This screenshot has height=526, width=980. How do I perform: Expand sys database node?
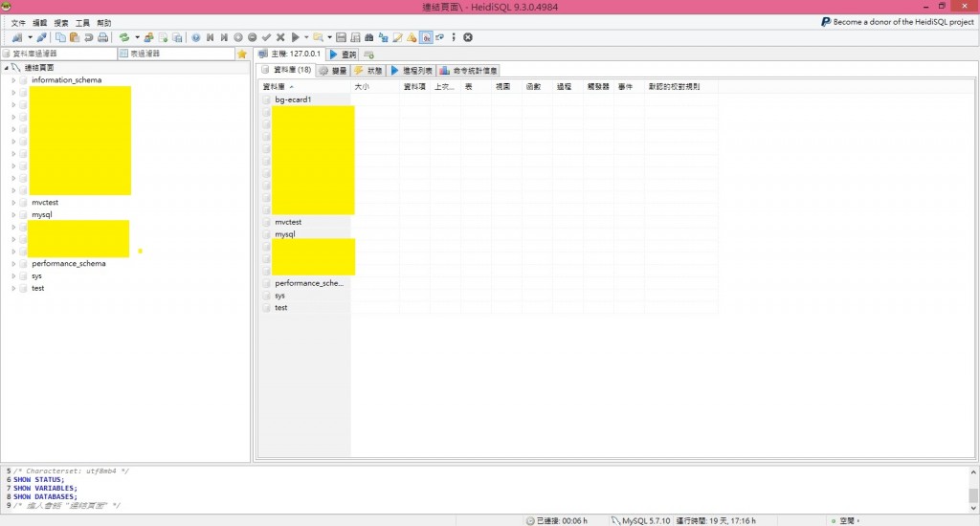[x=13, y=275]
